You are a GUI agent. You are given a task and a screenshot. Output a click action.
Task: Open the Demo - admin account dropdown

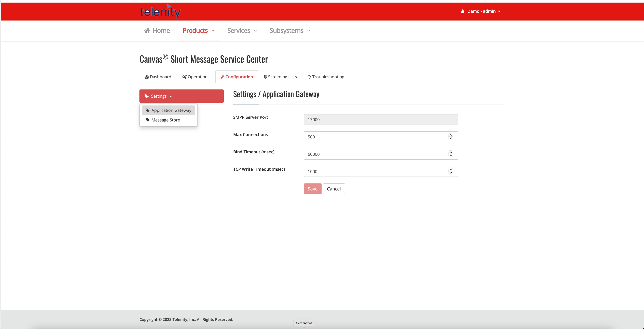coord(481,11)
